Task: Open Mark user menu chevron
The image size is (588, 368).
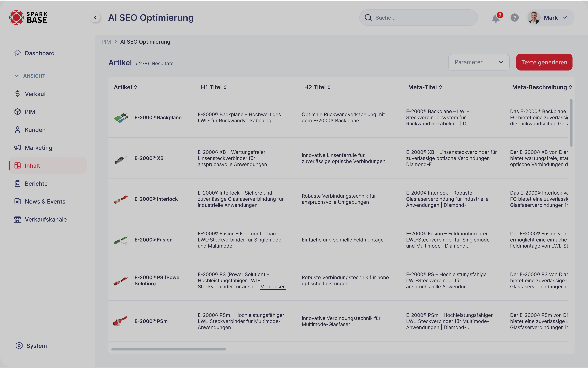Action: (565, 18)
